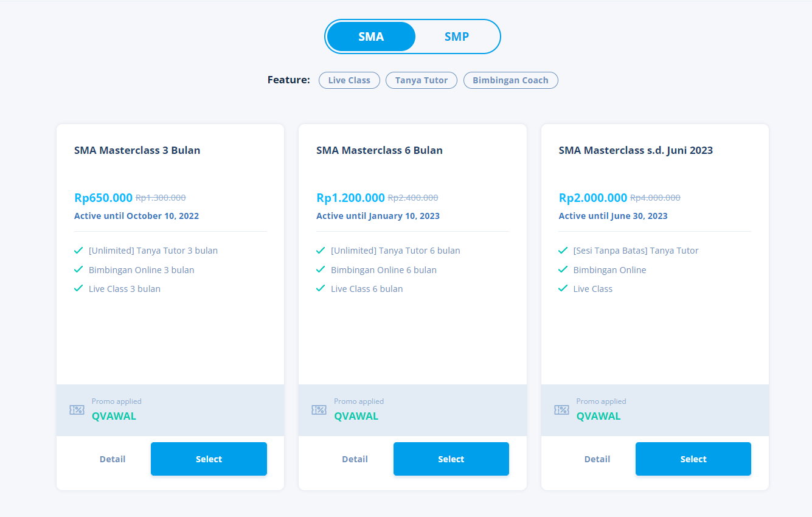Screen dimensions: 812x517
Task: Filter by Bimbingan Coach feature
Action: click(x=510, y=80)
